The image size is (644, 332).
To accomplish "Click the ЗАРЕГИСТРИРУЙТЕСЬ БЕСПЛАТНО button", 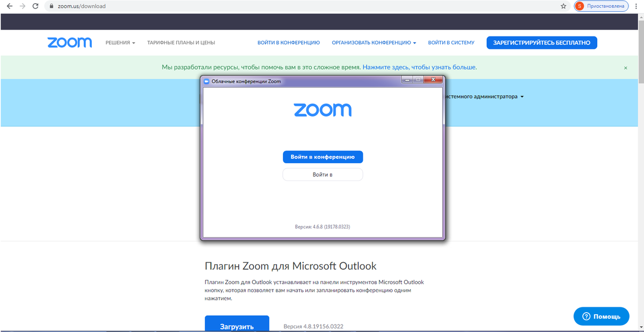I will (541, 42).
